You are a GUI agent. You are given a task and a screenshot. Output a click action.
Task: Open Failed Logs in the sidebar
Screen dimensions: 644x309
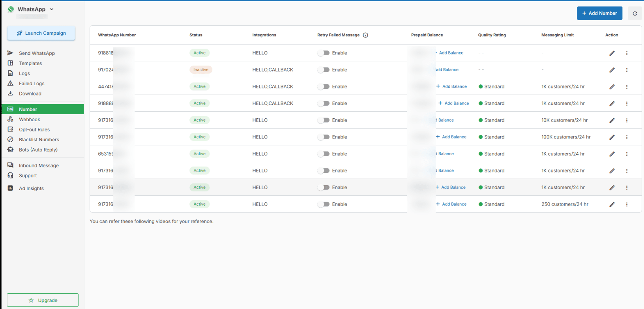tap(32, 84)
